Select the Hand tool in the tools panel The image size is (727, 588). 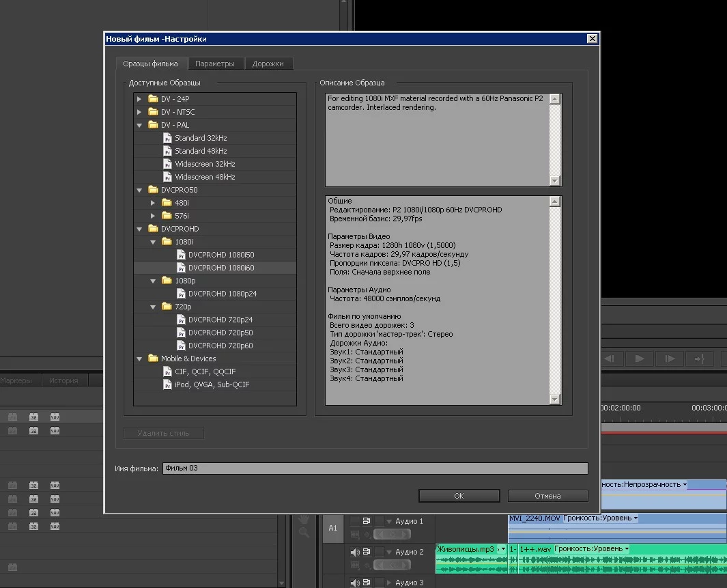[x=304, y=519]
